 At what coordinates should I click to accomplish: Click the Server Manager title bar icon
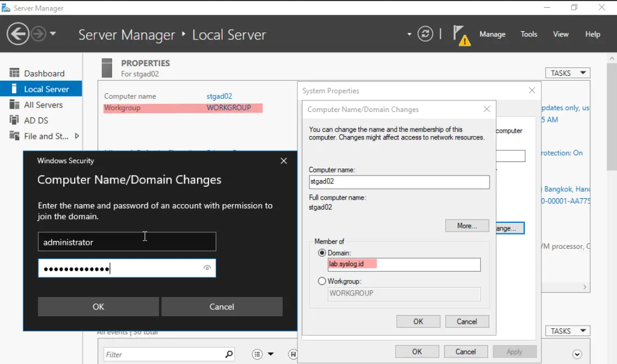click(5, 8)
